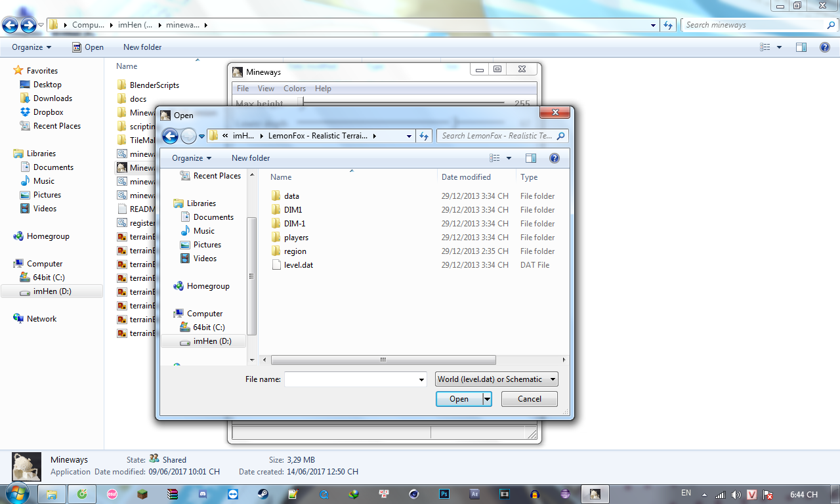Image resolution: width=840 pixels, height=504 pixels.
Task: Refresh the Open dialog folder listing
Action: pyautogui.click(x=425, y=136)
